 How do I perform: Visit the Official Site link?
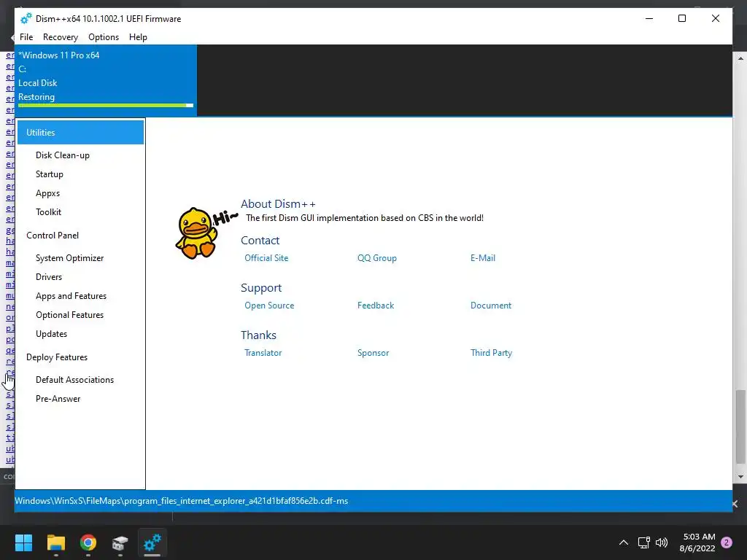click(266, 258)
